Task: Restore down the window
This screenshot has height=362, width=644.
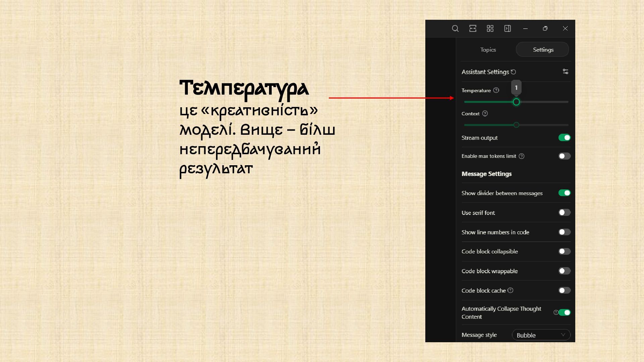Action: (545, 28)
